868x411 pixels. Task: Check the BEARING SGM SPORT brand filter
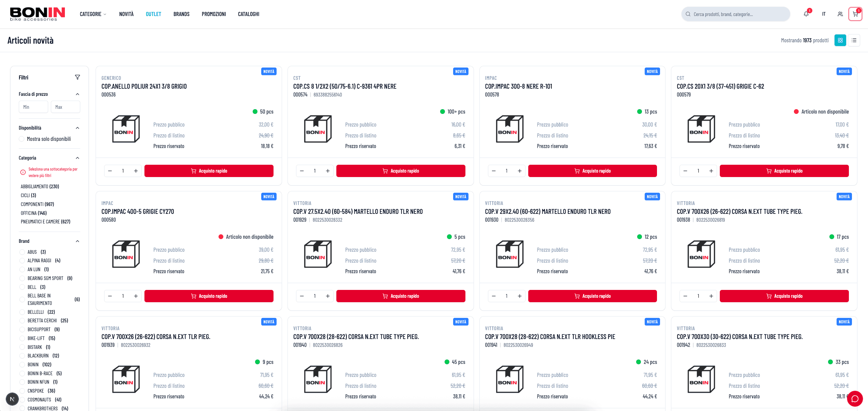[x=22, y=278]
